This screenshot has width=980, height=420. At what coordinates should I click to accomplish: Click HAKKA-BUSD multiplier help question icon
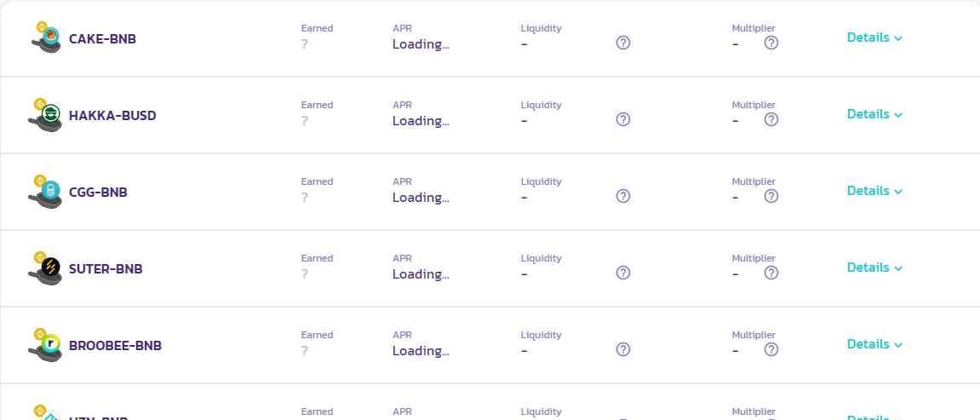(771, 119)
